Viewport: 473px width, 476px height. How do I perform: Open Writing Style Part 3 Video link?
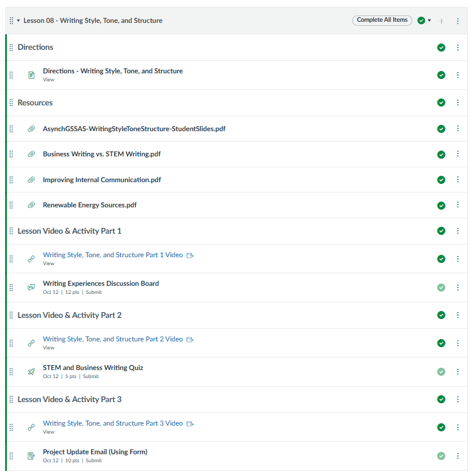coord(113,423)
